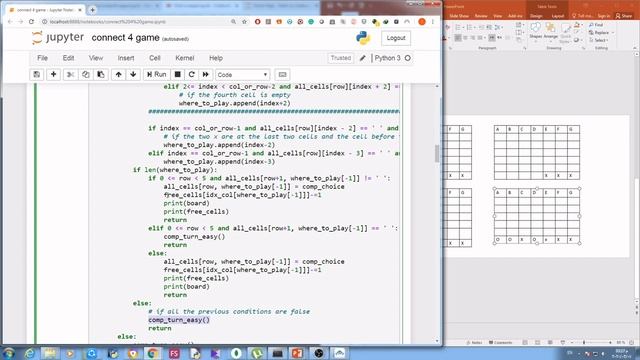Interrupt the kernel with stop icon
Viewport: 640px width, 360px height.
[x=178, y=75]
